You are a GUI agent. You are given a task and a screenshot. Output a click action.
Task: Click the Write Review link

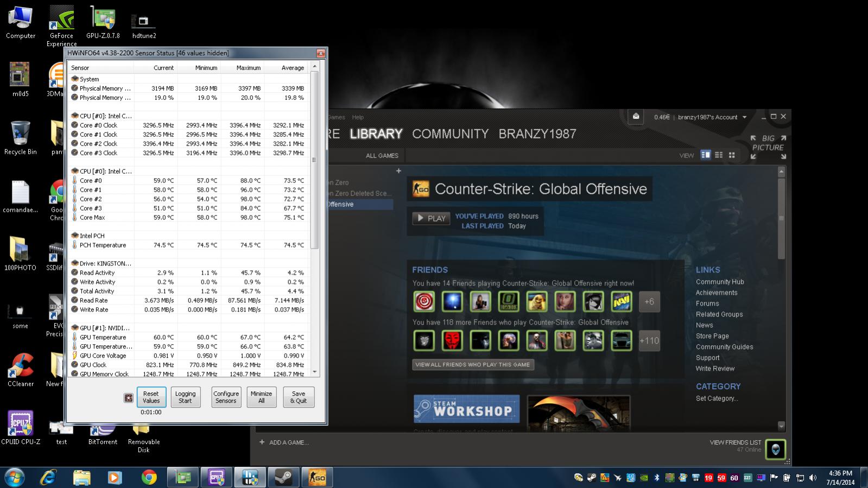tap(715, 369)
